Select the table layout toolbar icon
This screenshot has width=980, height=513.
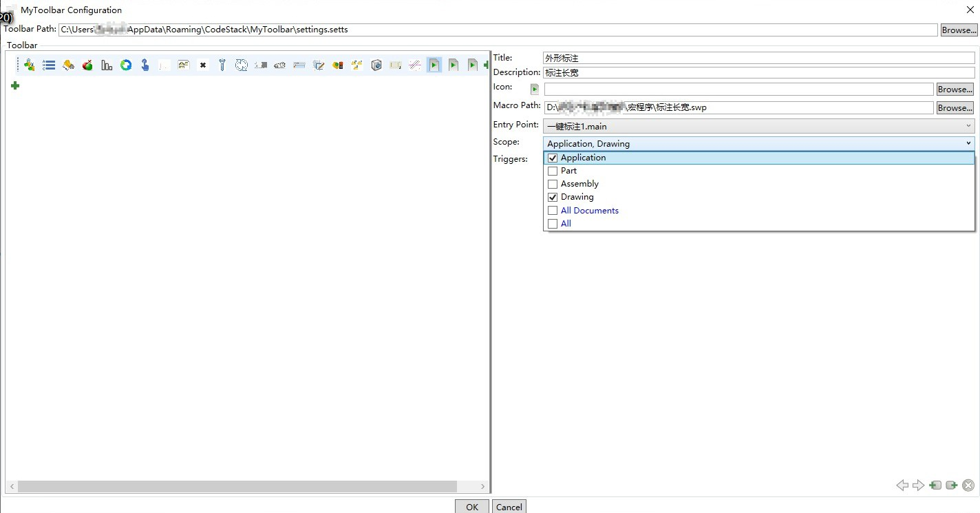pyautogui.click(x=184, y=65)
